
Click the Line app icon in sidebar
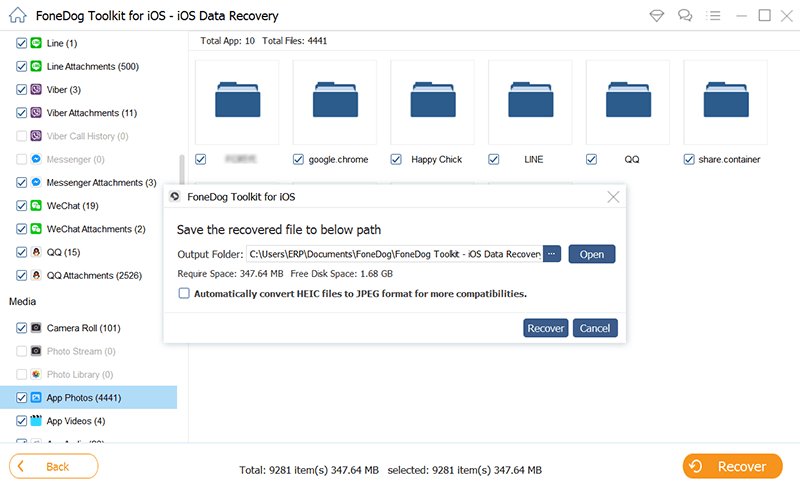tap(36, 43)
